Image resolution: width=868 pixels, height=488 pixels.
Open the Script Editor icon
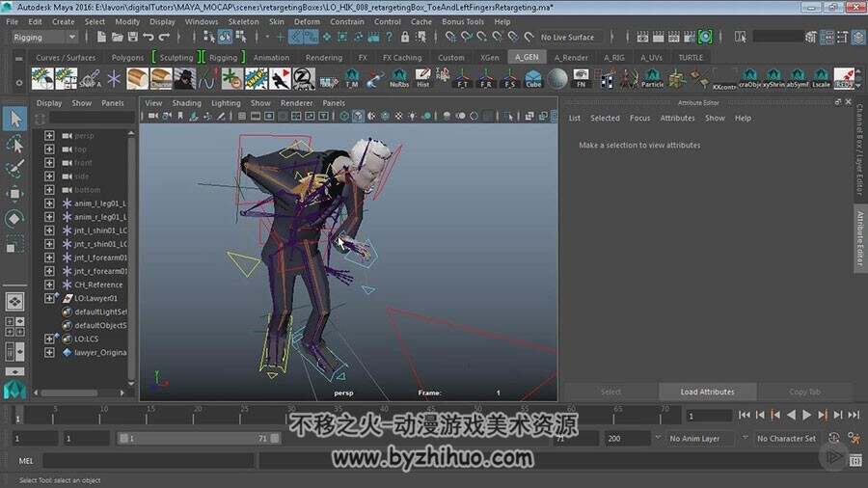[x=855, y=460]
